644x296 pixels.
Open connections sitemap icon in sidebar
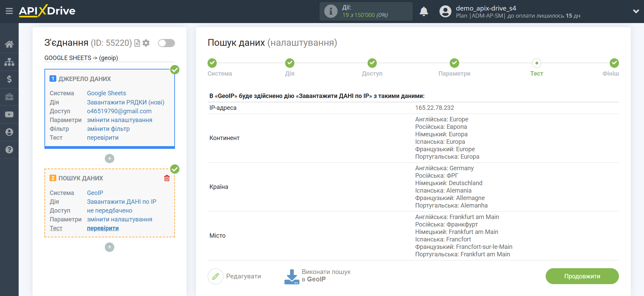[x=9, y=62]
